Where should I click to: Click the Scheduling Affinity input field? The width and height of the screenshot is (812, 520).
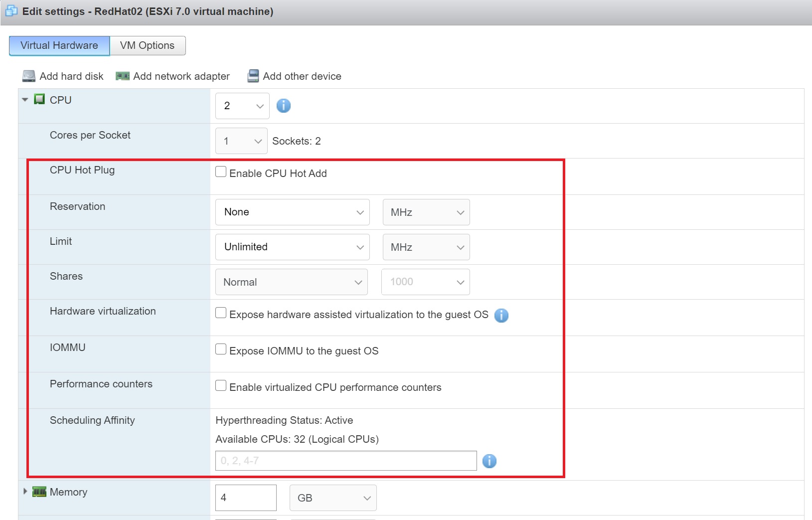click(346, 461)
